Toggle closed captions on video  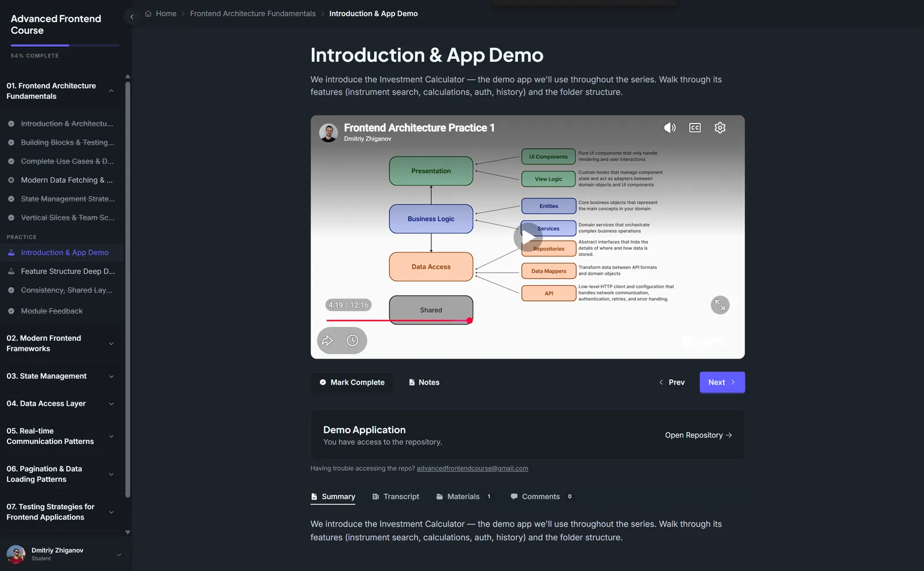click(x=695, y=128)
